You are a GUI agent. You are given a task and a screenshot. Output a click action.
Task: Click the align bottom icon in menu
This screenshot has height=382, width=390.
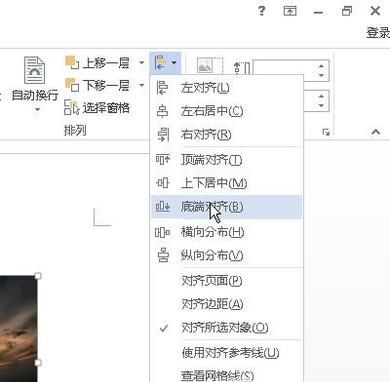(x=163, y=207)
